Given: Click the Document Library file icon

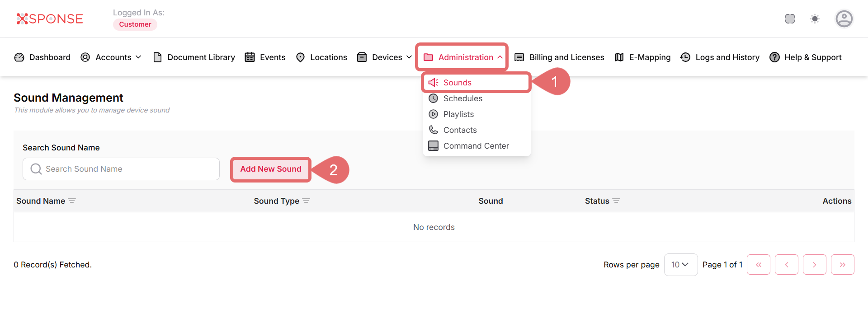Looking at the screenshot, I should click(x=157, y=57).
